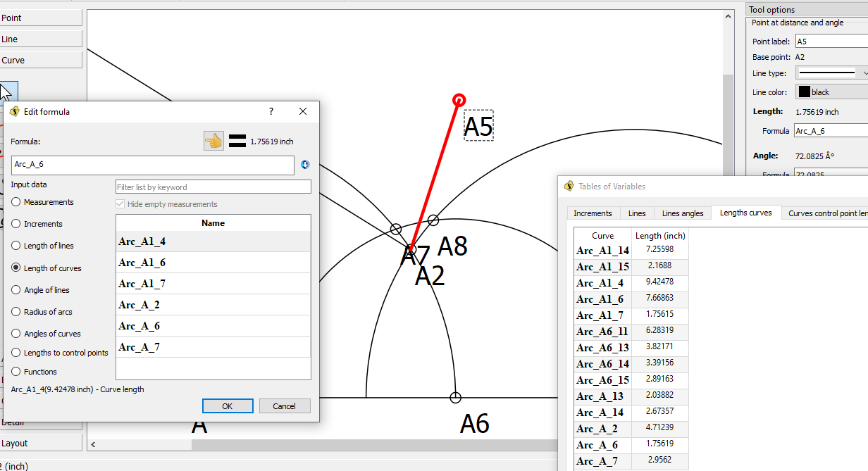Open the Line type dropdown
The image size is (868, 471).
tap(833, 73)
